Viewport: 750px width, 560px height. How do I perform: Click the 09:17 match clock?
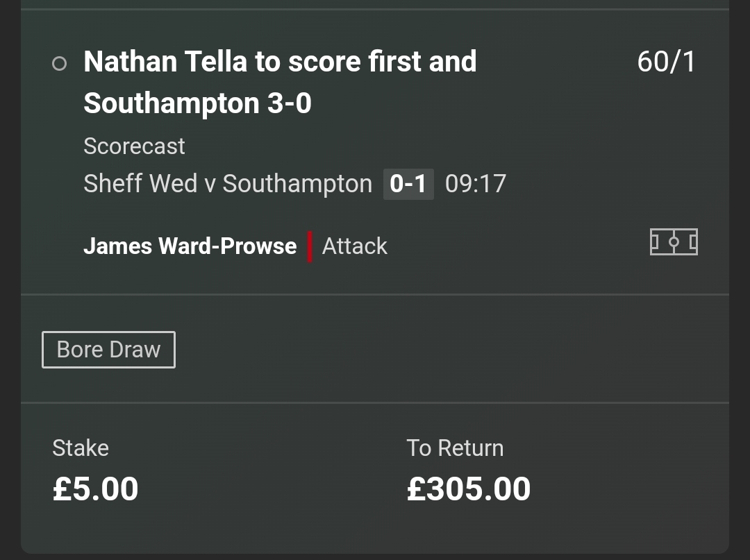476,184
